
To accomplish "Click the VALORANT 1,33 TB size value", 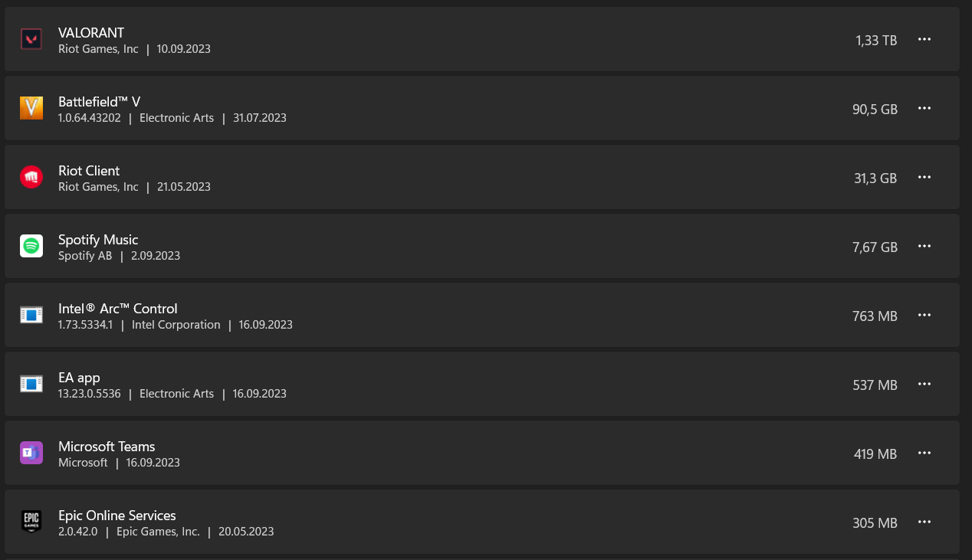I will [x=876, y=41].
